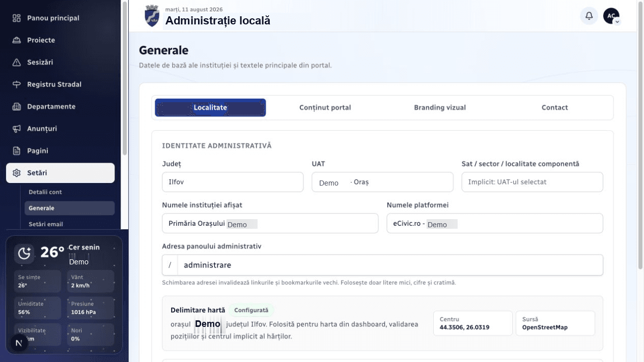Click the sidebar vertical scrollbar
The width and height of the screenshot is (644, 362).
125,79
